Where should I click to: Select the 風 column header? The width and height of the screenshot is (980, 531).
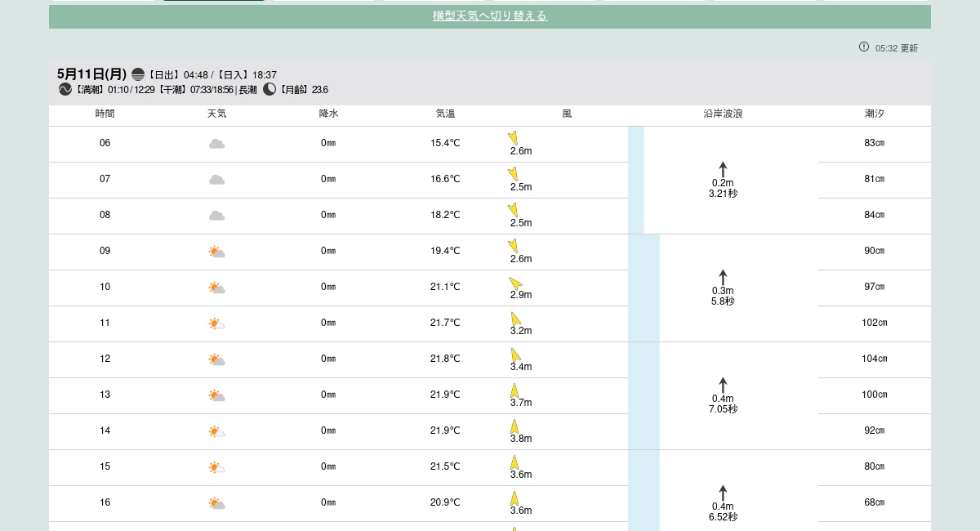(567, 114)
